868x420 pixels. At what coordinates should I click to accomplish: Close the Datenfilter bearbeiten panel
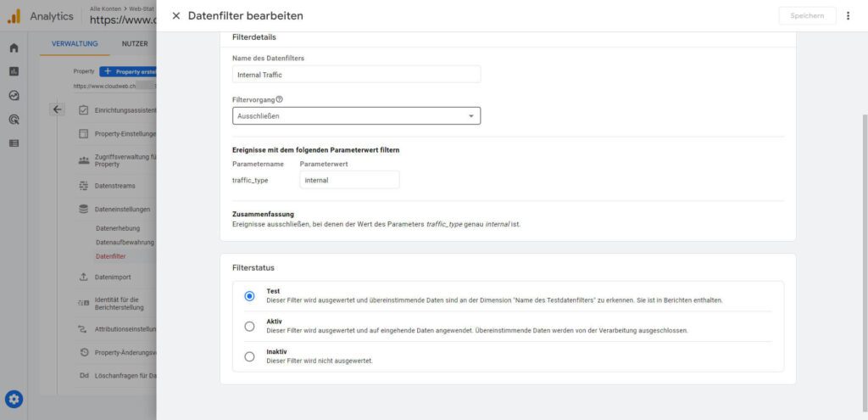pos(176,16)
